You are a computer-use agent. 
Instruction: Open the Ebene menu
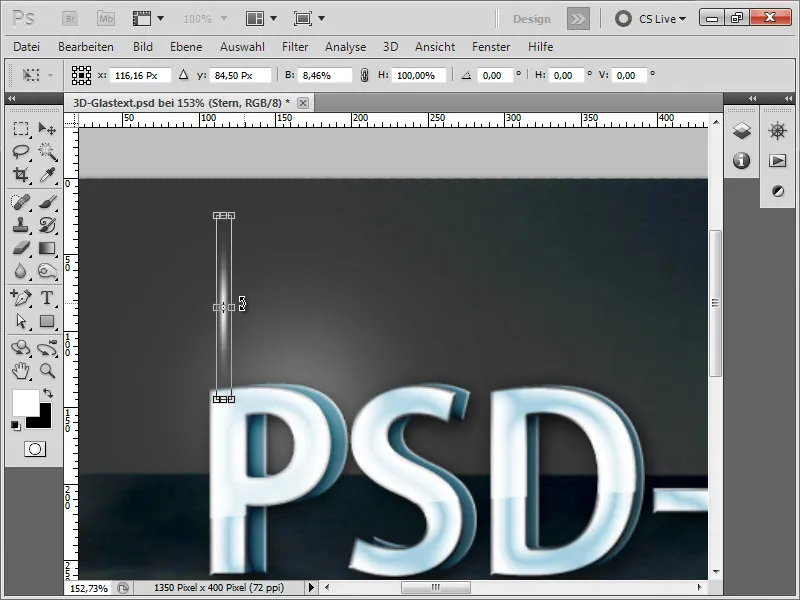[x=186, y=47]
